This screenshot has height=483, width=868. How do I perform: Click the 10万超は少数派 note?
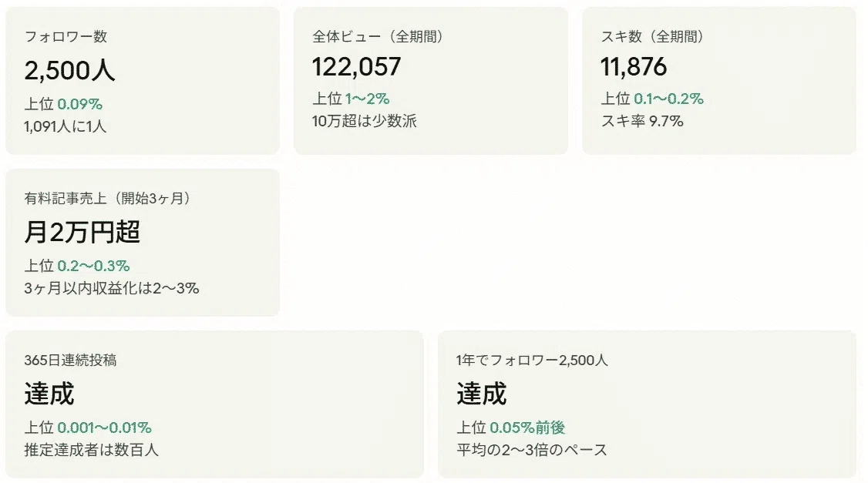[365, 121]
